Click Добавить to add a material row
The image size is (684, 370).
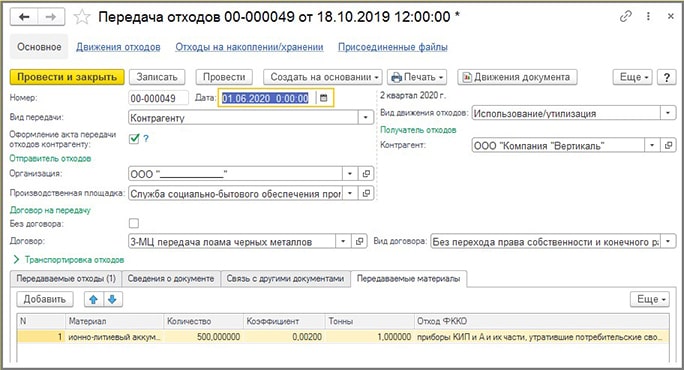pos(45,299)
